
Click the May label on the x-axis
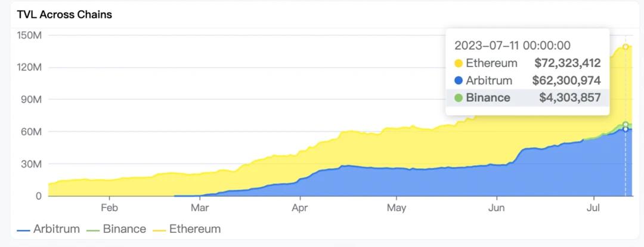[x=397, y=208]
